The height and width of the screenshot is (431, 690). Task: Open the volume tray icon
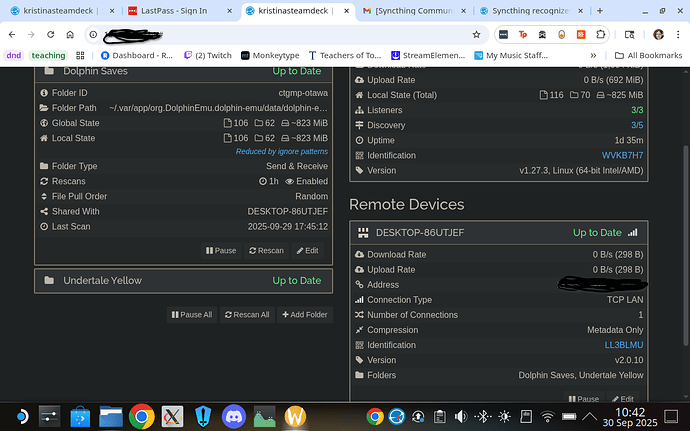pyautogui.click(x=461, y=416)
